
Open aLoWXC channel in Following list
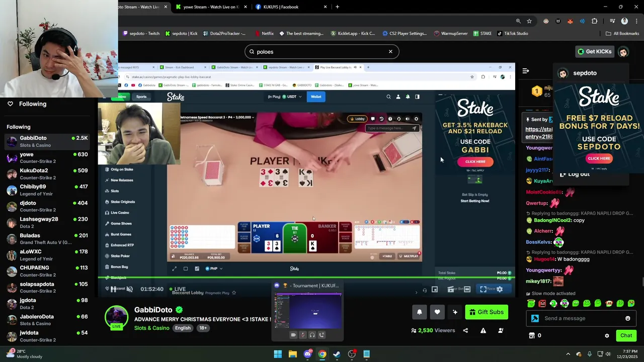click(x=48, y=255)
